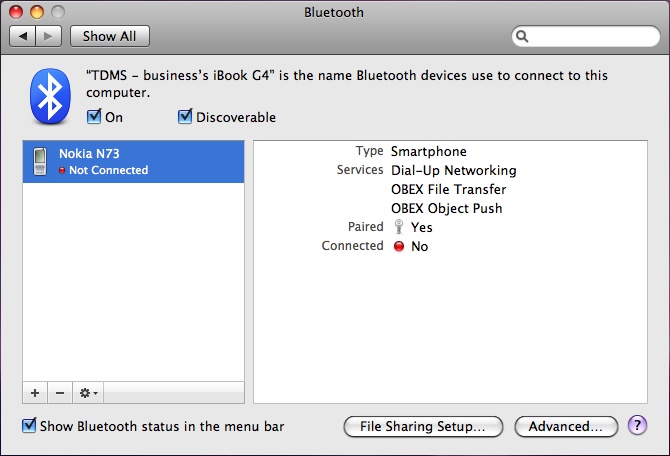
Task: Click the paired key icon
Action: coord(399,227)
